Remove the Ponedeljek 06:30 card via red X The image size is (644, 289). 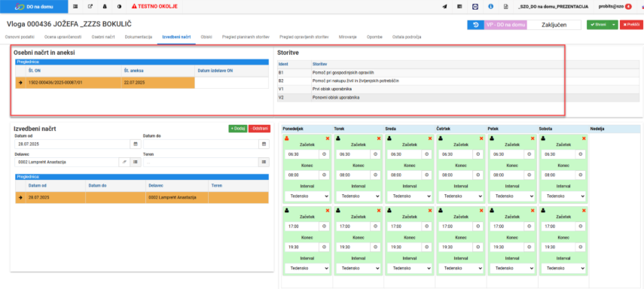(328, 138)
